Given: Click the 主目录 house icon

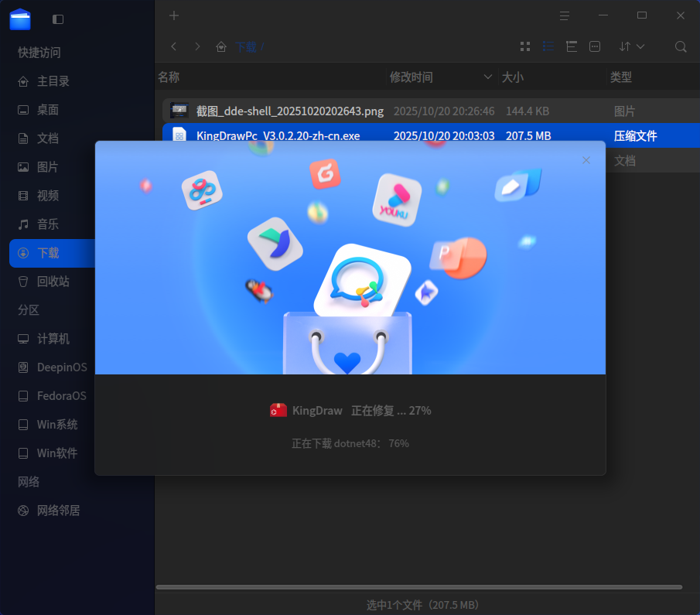Looking at the screenshot, I should tap(23, 81).
